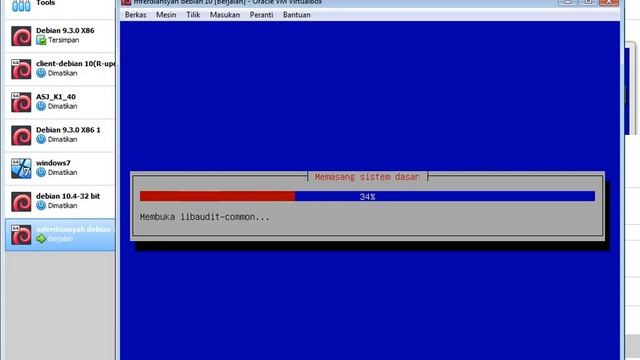The image size is (640, 360).
Task: Click the running mferdiansyah debian VM icon
Action: [21, 235]
